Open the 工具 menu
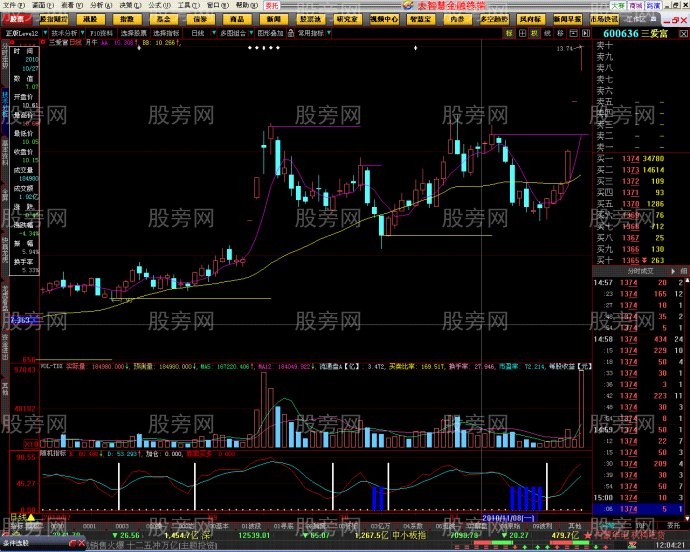The width and height of the screenshot is (690, 552). [x=188, y=5]
